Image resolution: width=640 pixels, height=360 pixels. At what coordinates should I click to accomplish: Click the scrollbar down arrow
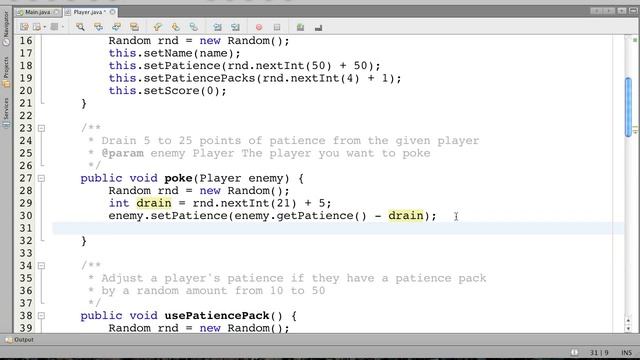[628, 329]
